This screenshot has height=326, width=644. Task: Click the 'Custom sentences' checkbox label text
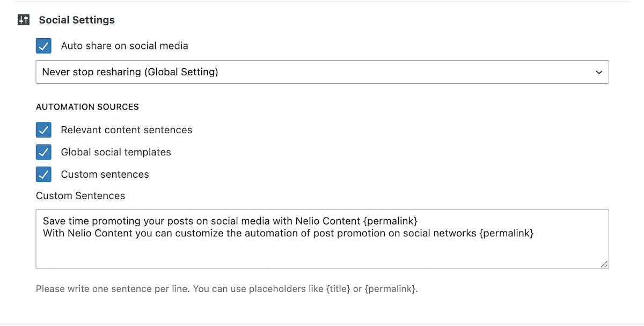105,175
